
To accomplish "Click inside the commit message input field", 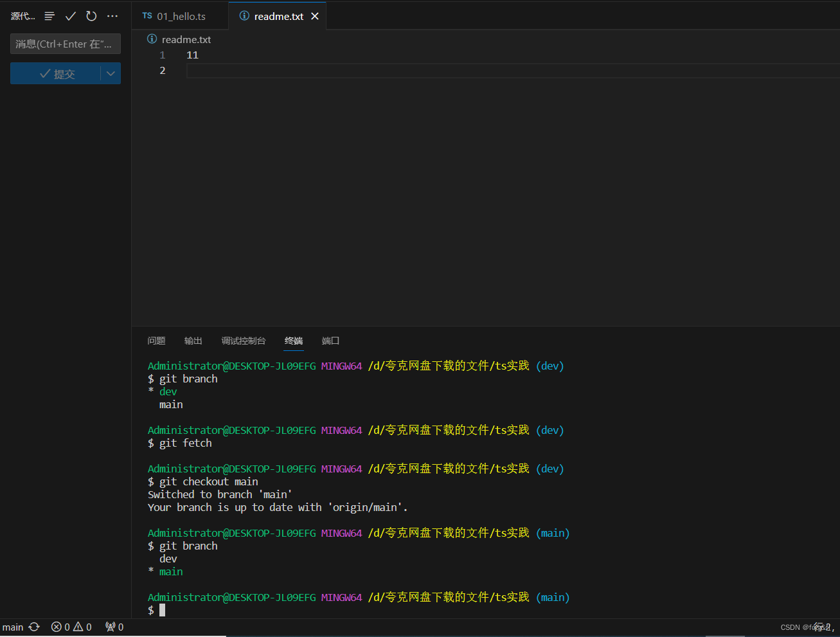I will pyautogui.click(x=65, y=44).
